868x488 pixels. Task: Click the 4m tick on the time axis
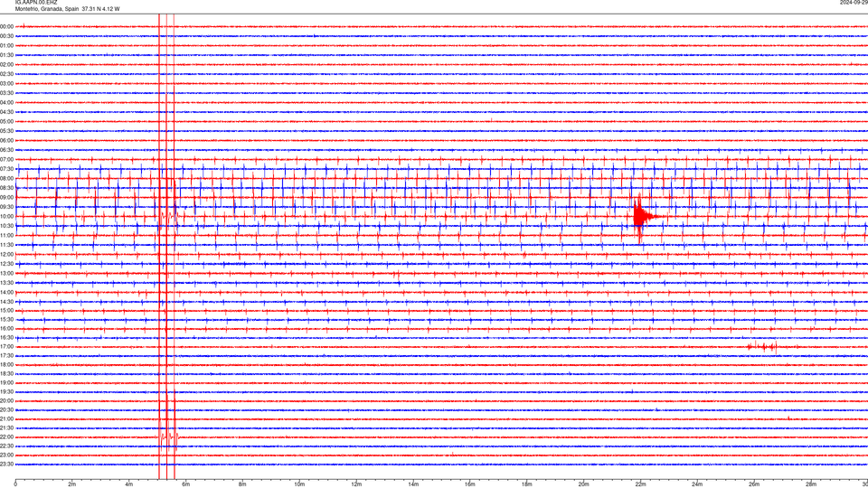[x=129, y=484]
